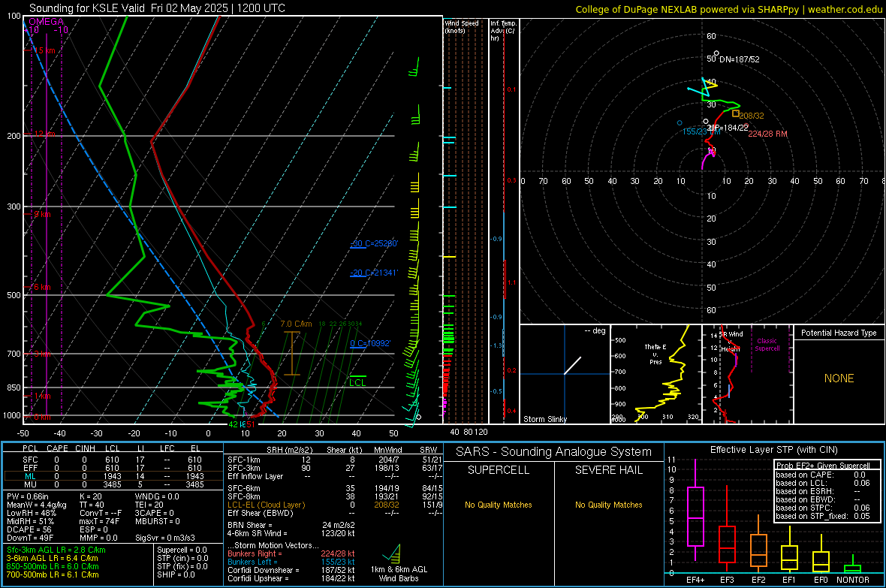Viewport: 886px width, 588px height.
Task: Click 'No Quality Matches' under SEVERE HAIL
Action: point(608,505)
